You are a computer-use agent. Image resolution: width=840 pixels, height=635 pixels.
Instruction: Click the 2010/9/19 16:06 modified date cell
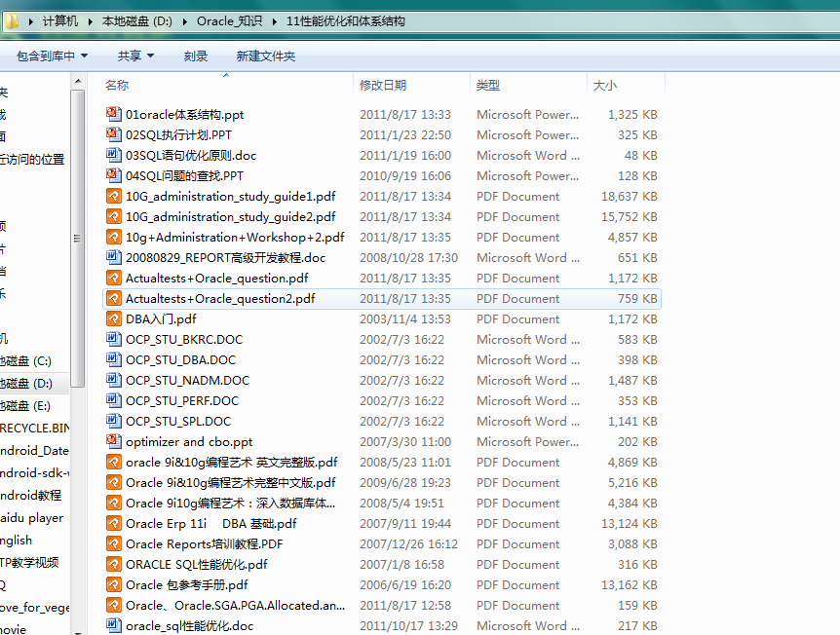[405, 175]
